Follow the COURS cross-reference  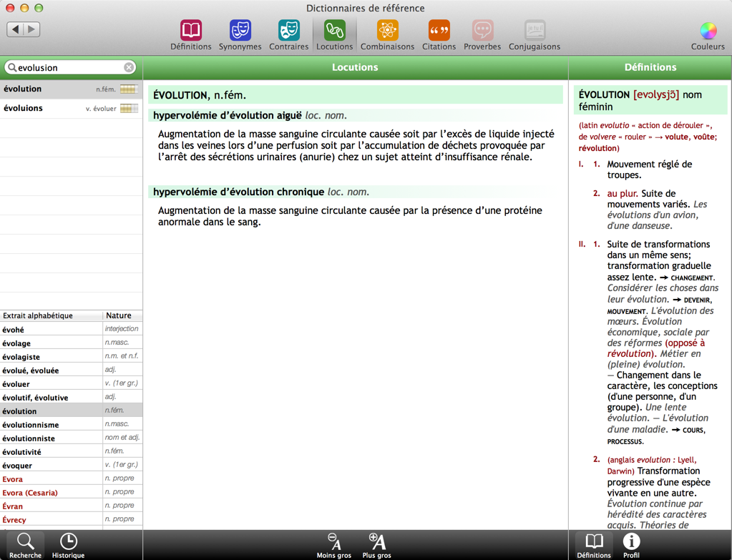[693, 431]
